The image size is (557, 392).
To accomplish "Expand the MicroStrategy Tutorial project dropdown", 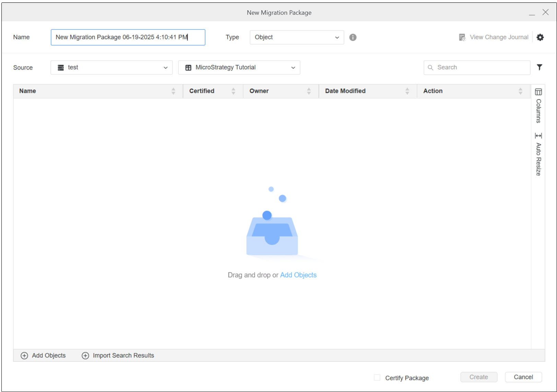I will click(239, 68).
